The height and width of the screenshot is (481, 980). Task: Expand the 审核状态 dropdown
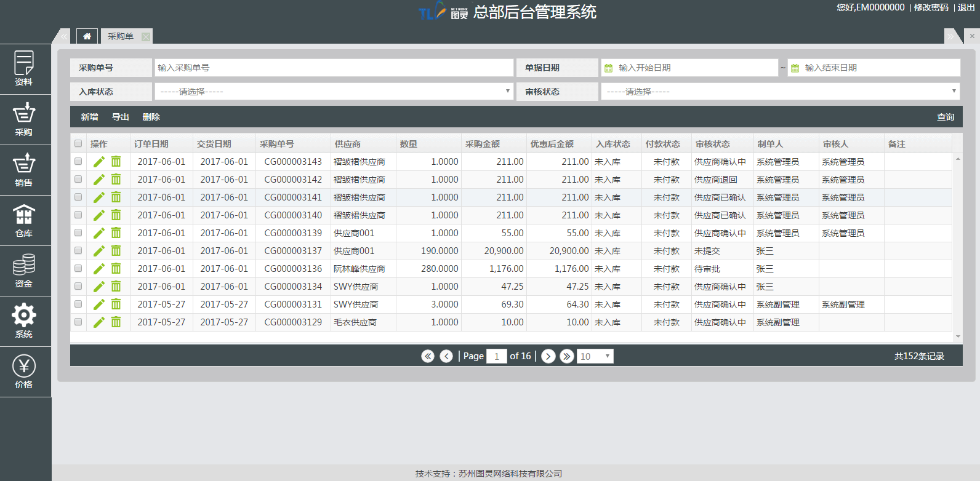[x=780, y=92]
